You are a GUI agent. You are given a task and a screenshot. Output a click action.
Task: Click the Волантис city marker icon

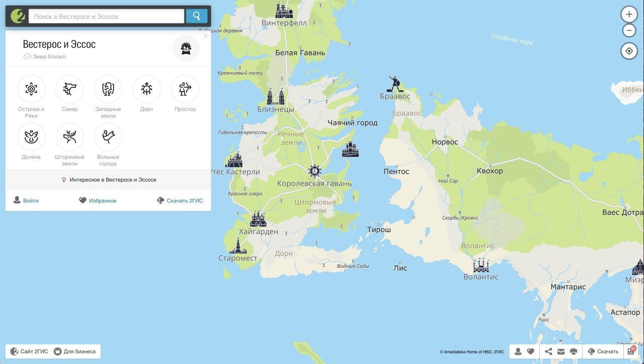[481, 265]
